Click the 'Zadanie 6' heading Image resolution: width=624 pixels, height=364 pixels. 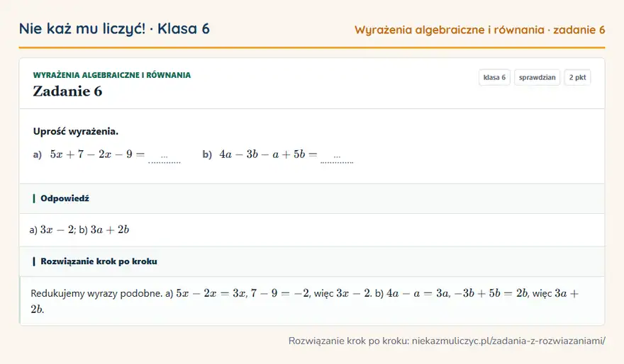[x=67, y=91]
